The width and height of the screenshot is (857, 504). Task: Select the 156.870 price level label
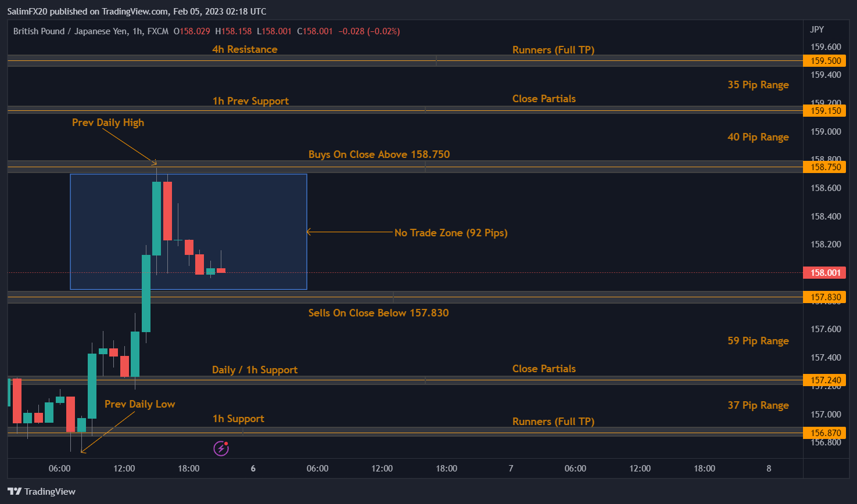825,433
